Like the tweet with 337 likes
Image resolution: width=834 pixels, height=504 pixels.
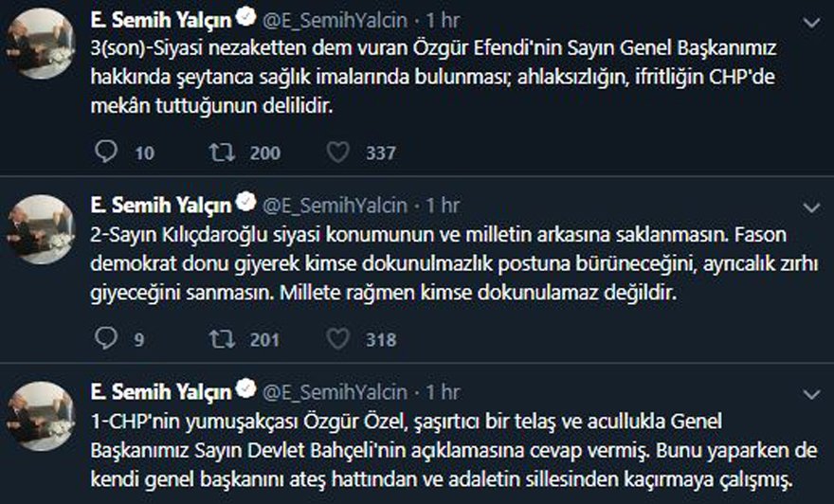[x=336, y=152]
